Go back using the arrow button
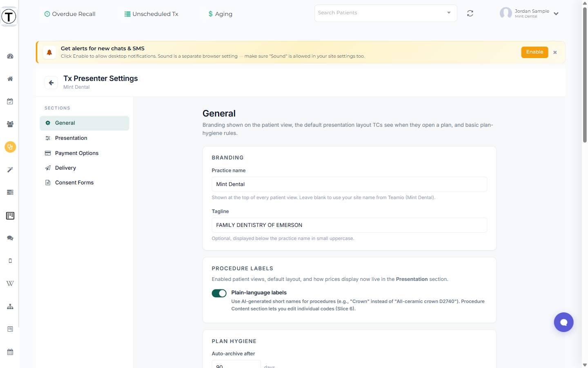 pos(51,83)
